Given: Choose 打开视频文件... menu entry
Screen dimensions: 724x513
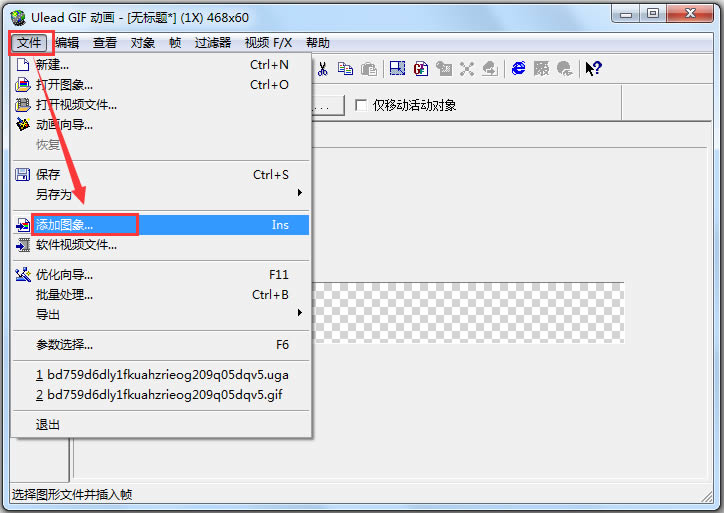Looking at the screenshot, I should [x=161, y=105].
